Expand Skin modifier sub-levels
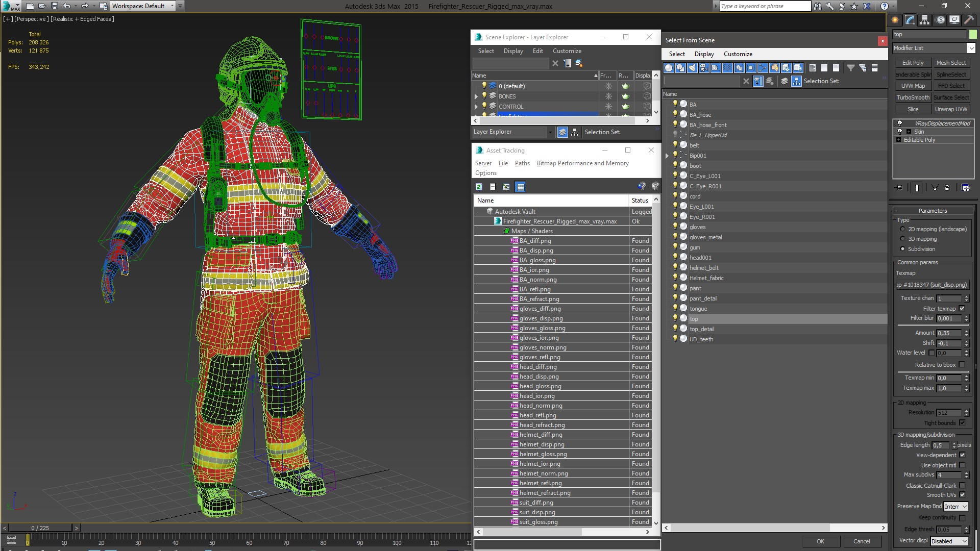Viewport: 980px width, 551px height. click(x=909, y=132)
